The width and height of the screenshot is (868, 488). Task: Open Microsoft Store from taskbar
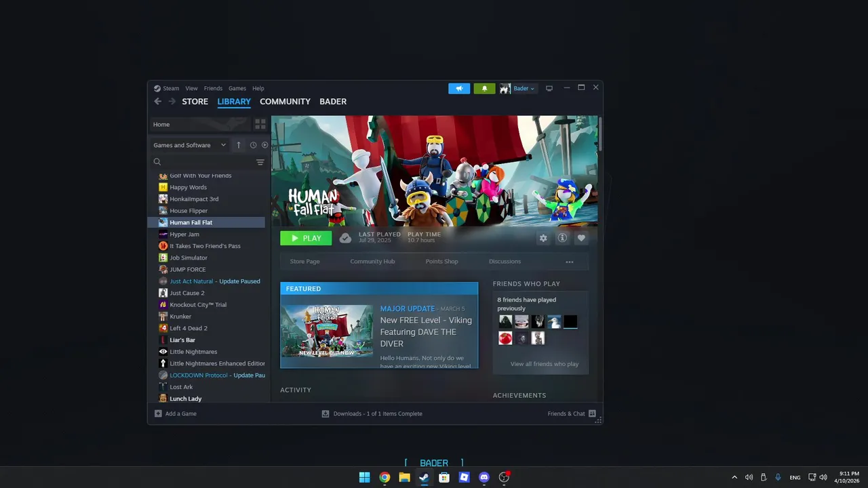[444, 477]
